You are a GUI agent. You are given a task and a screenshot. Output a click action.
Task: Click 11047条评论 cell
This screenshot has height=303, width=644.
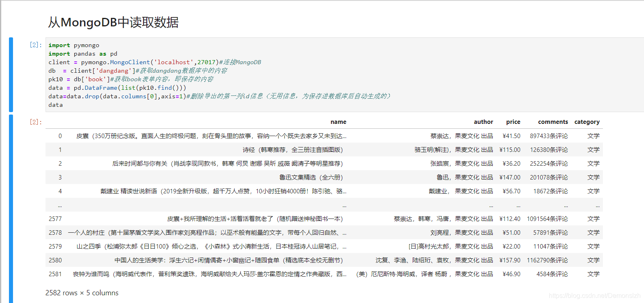coord(550,247)
